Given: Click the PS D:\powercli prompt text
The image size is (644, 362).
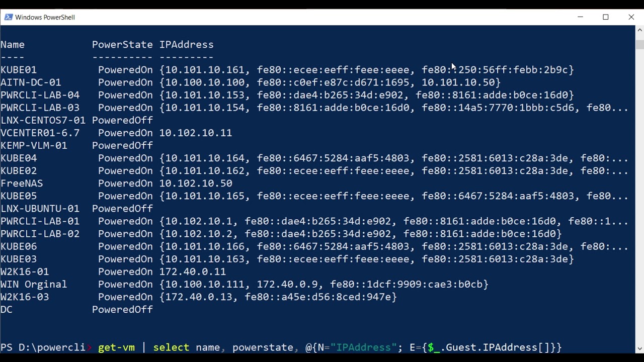Looking at the screenshot, I should point(43,347).
